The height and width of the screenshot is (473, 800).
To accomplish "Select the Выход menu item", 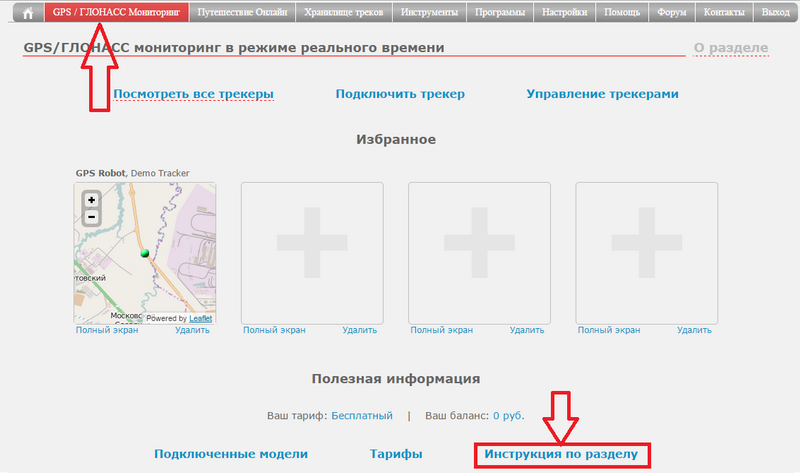I will coord(774,13).
